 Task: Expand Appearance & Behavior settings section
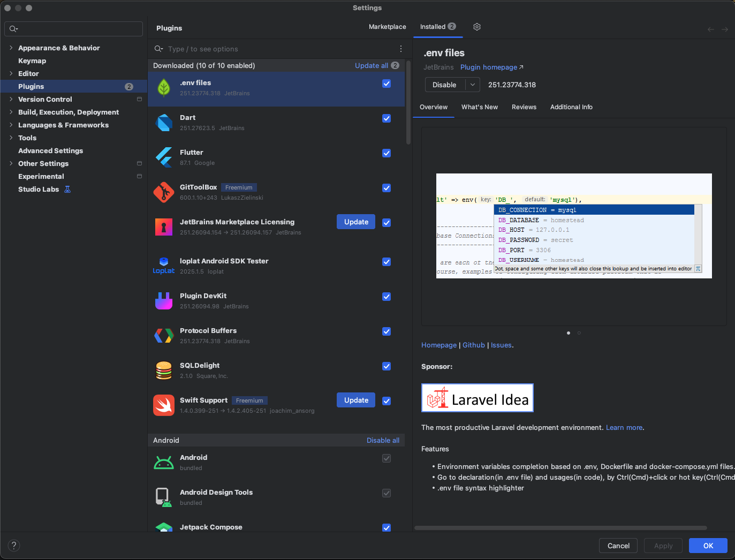[11, 48]
